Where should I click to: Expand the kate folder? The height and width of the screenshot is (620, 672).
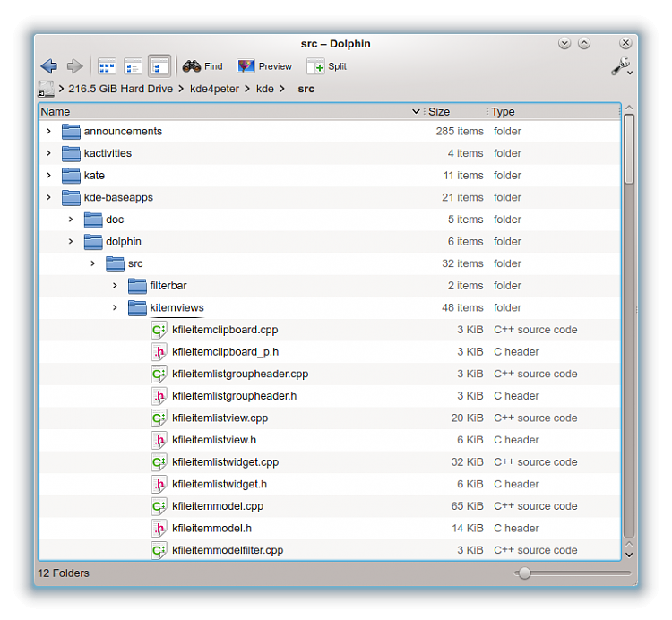[49, 176]
